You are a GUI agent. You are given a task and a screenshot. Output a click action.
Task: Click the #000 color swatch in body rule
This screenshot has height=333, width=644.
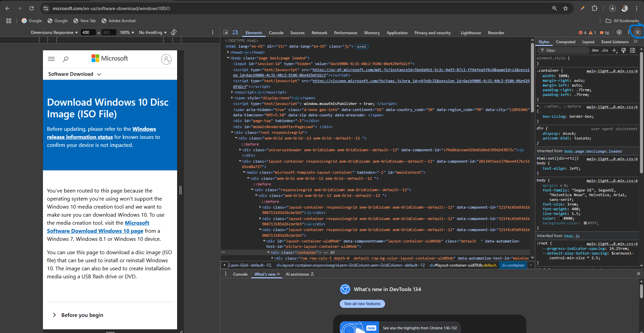point(560,218)
